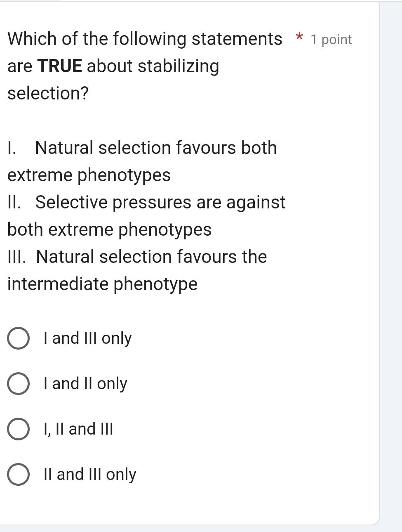Click the "I, II and III" answer text
Viewport: 402px width, 532px height.
79,429
